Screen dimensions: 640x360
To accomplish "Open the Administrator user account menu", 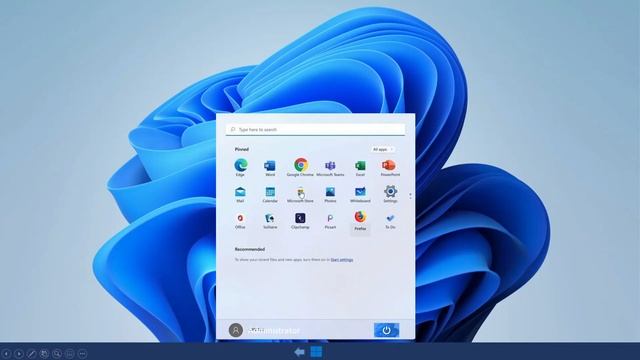I will pos(264,330).
